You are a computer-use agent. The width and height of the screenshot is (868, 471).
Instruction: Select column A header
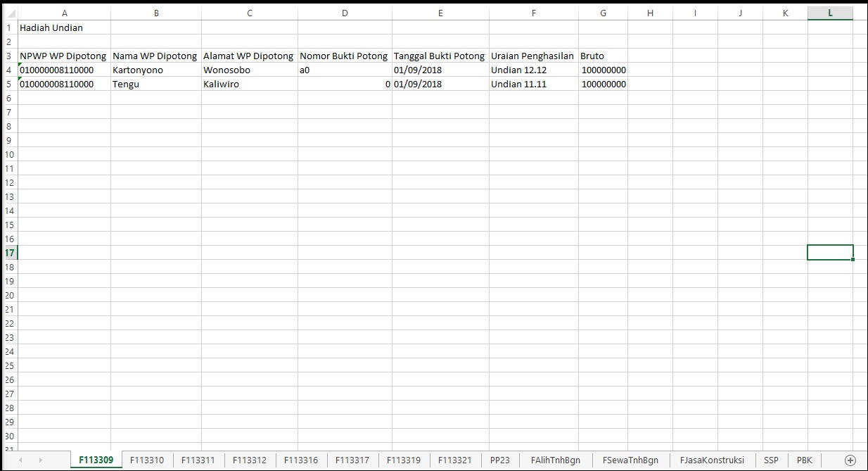point(64,13)
